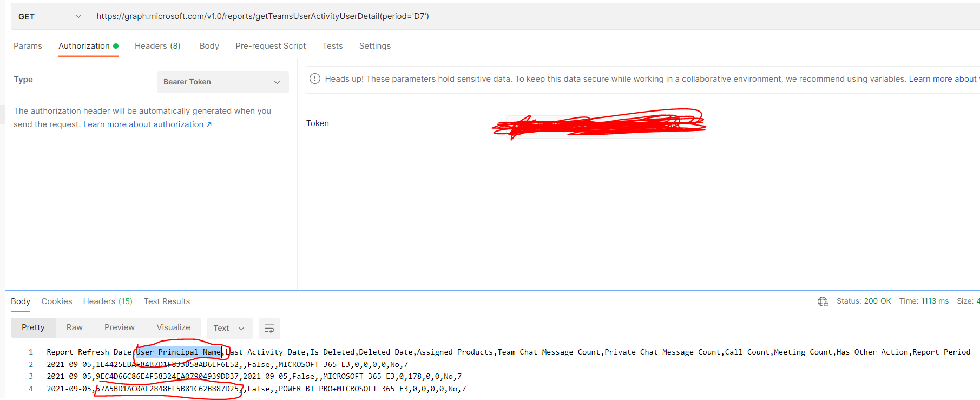Switch to the request Body tab
The image size is (980, 400).
click(x=209, y=46)
